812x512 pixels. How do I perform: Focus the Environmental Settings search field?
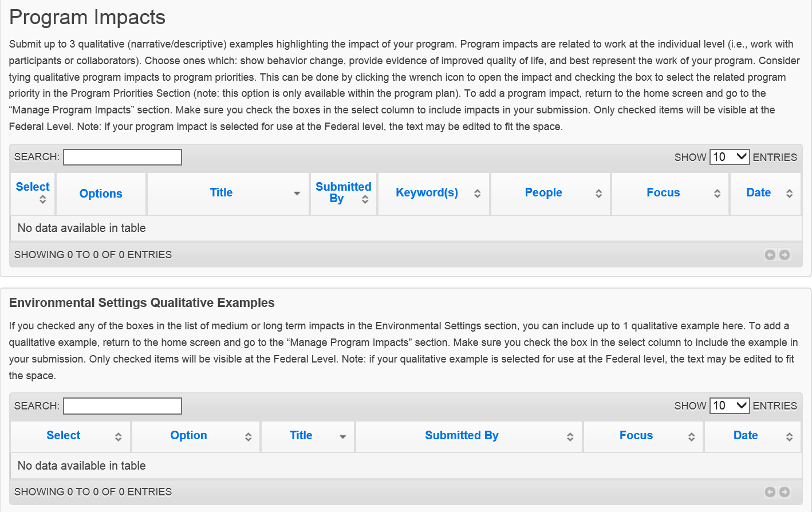point(123,406)
